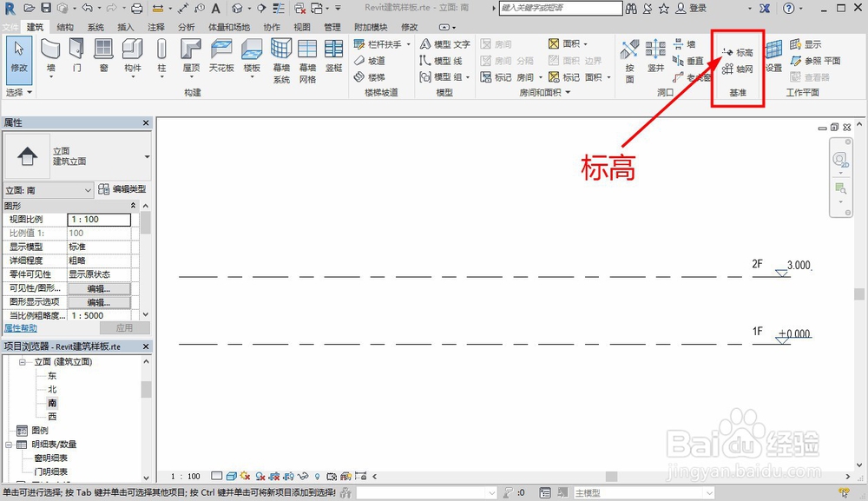Click the Save icon in quick access toolbar
This screenshot has height=501, width=868.
click(x=46, y=8)
